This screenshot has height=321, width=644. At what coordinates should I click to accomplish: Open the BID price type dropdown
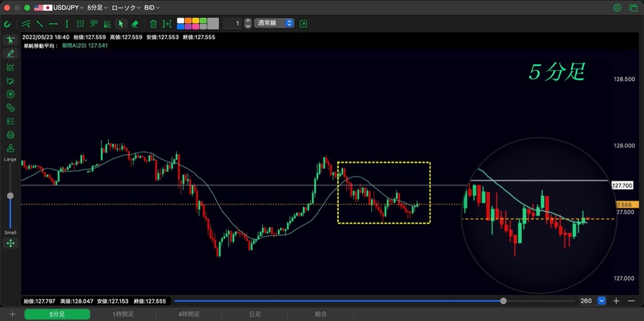[152, 8]
